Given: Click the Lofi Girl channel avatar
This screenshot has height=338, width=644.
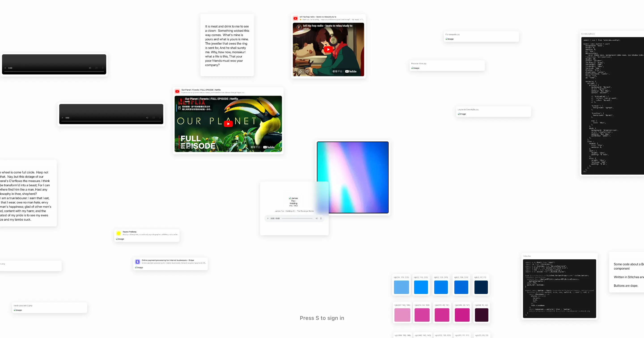Looking at the screenshot, I should [x=299, y=27].
